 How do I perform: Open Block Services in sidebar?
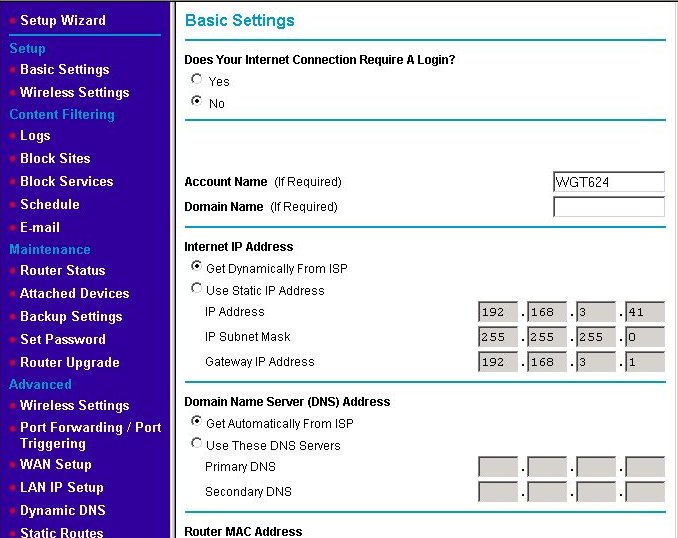[x=66, y=181]
